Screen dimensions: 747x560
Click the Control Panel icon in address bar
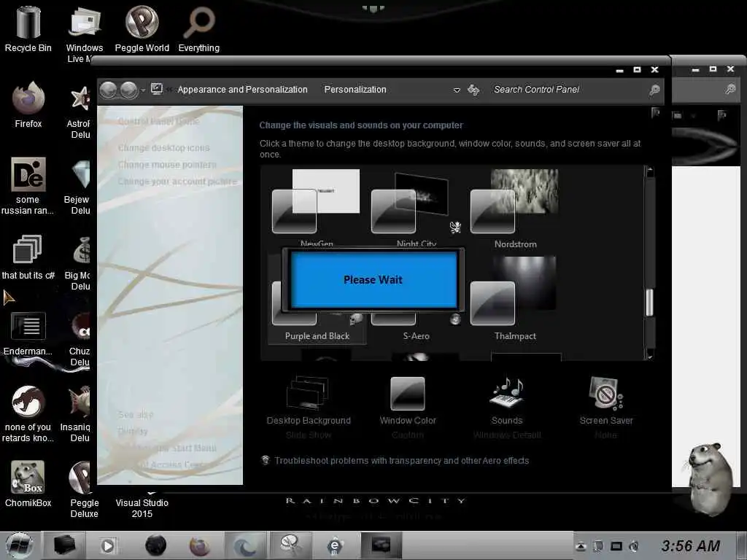(x=157, y=89)
